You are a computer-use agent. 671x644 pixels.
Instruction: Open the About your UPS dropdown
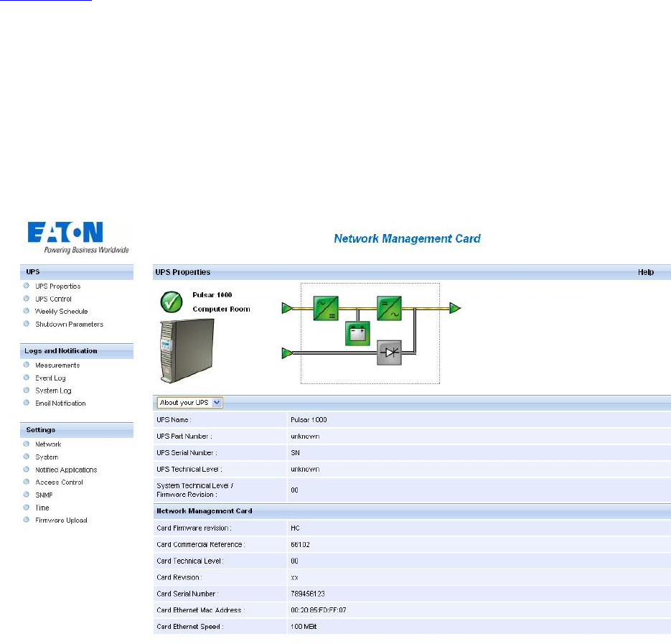(190, 403)
